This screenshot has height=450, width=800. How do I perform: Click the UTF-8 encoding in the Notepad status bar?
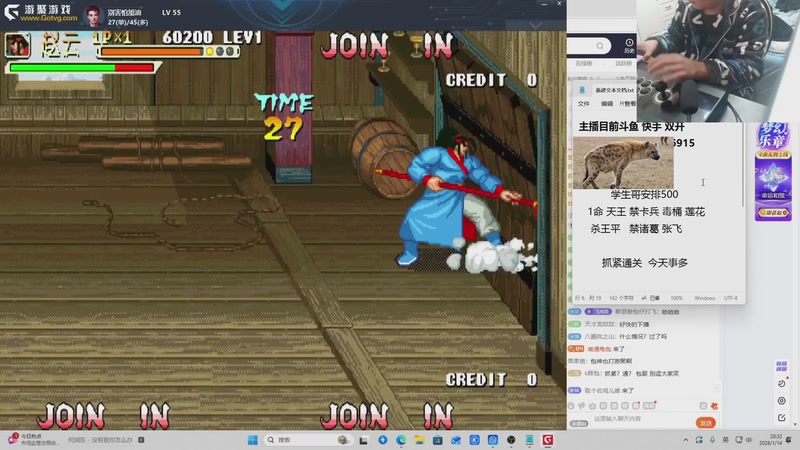click(731, 298)
